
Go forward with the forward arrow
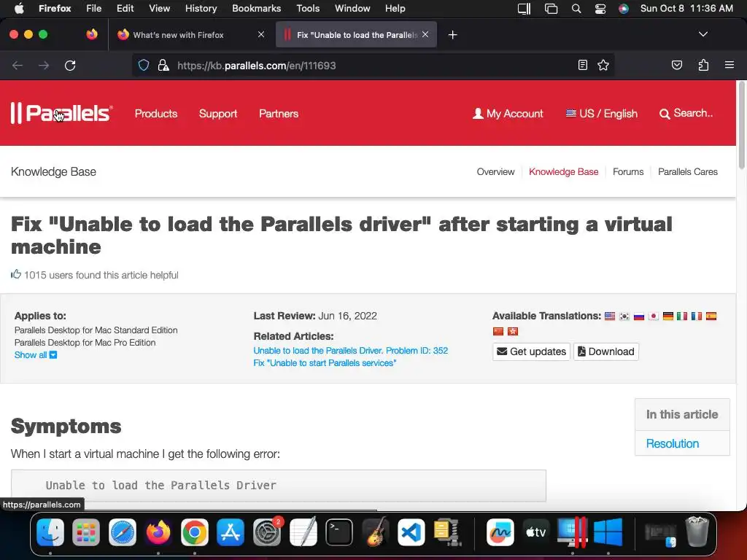(x=44, y=65)
